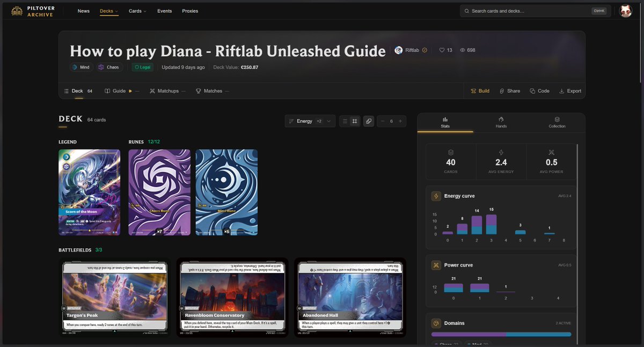Open the Ravenbloom Conservatory battlefield card
Screen dimensions: 644x347
(232, 297)
